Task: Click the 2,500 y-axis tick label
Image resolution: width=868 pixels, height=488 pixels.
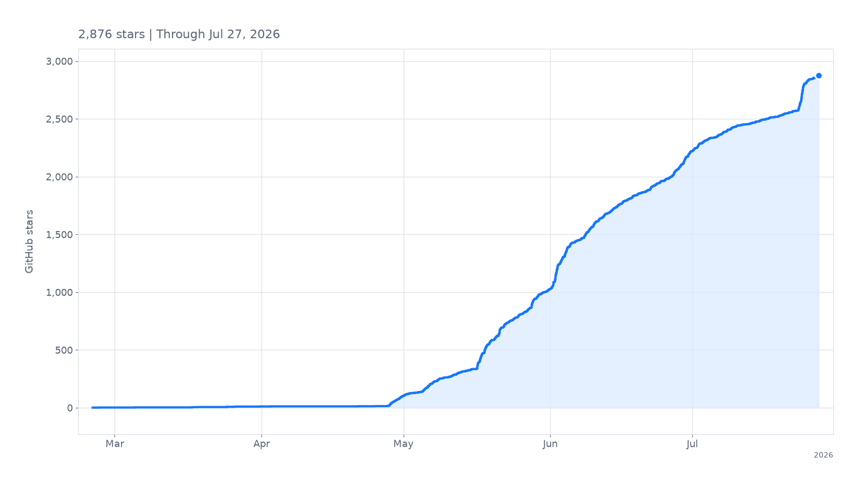Action: [x=59, y=119]
